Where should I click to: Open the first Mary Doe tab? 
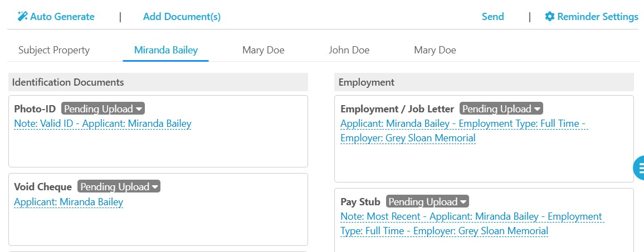[264, 50]
